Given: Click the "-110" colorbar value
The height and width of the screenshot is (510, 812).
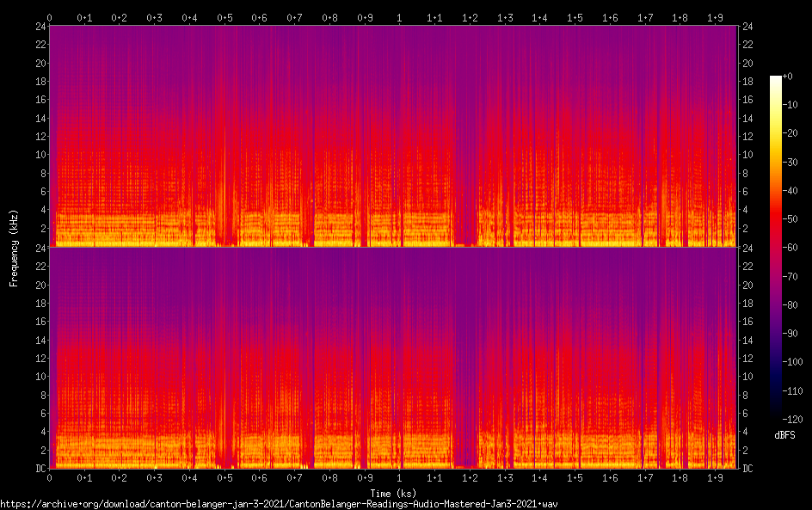Looking at the screenshot, I should [793, 391].
